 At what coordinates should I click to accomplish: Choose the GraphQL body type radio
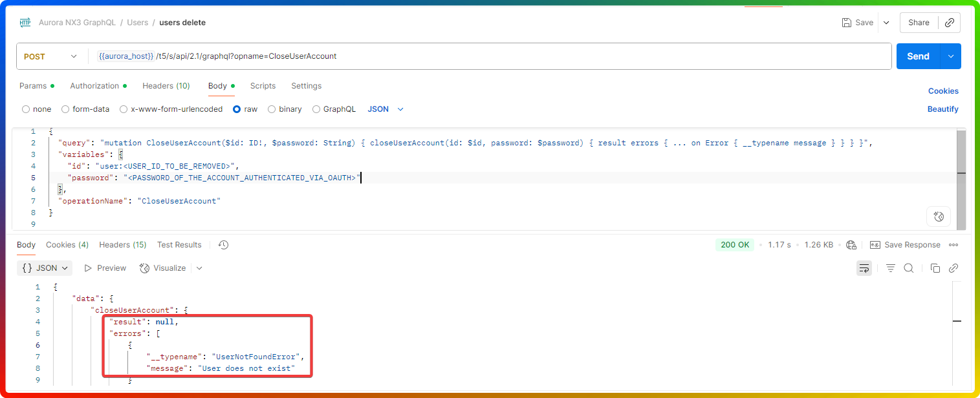[316, 109]
